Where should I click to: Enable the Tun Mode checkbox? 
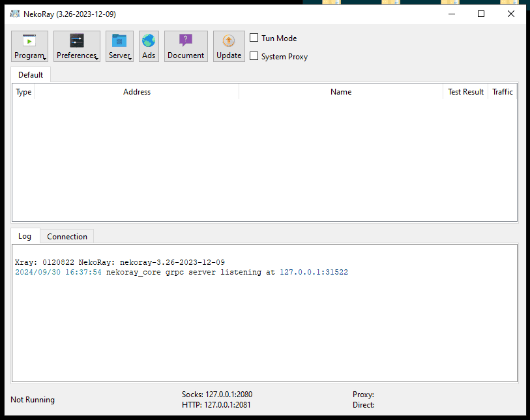[254, 38]
